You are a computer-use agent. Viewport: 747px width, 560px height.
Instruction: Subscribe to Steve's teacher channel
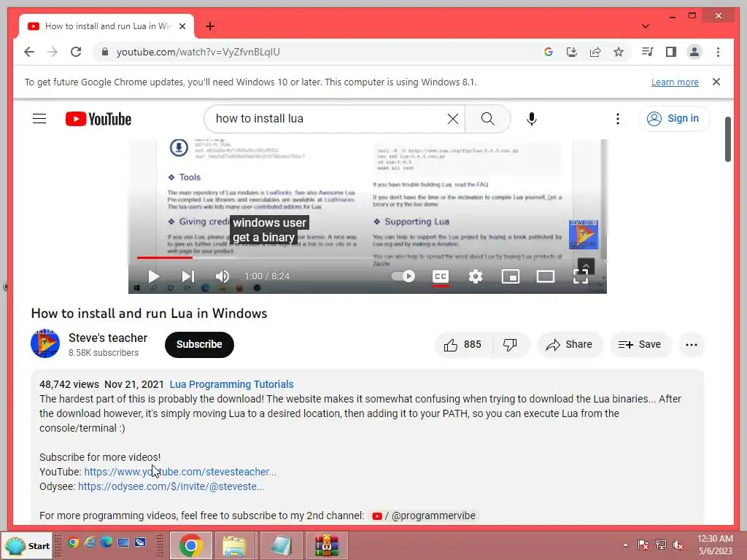[x=199, y=344]
